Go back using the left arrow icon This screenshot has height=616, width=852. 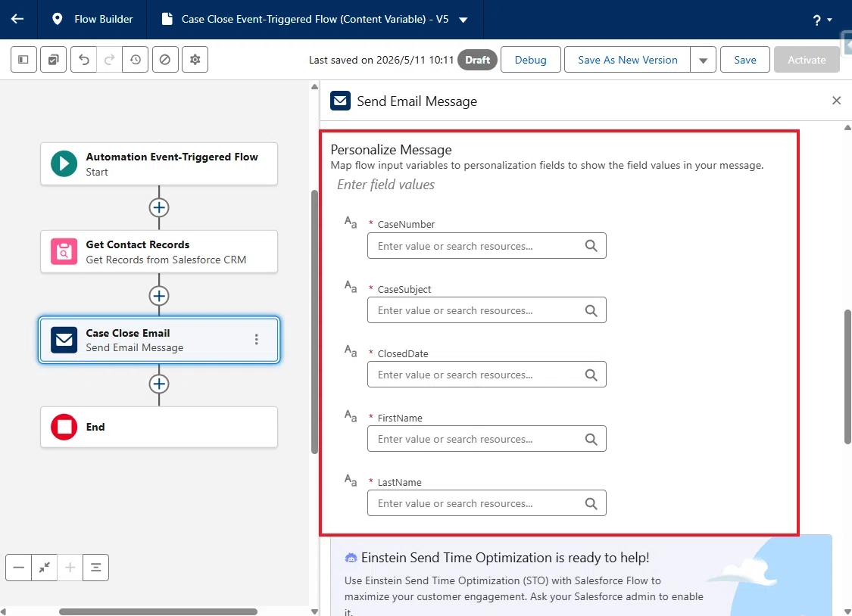click(x=17, y=19)
